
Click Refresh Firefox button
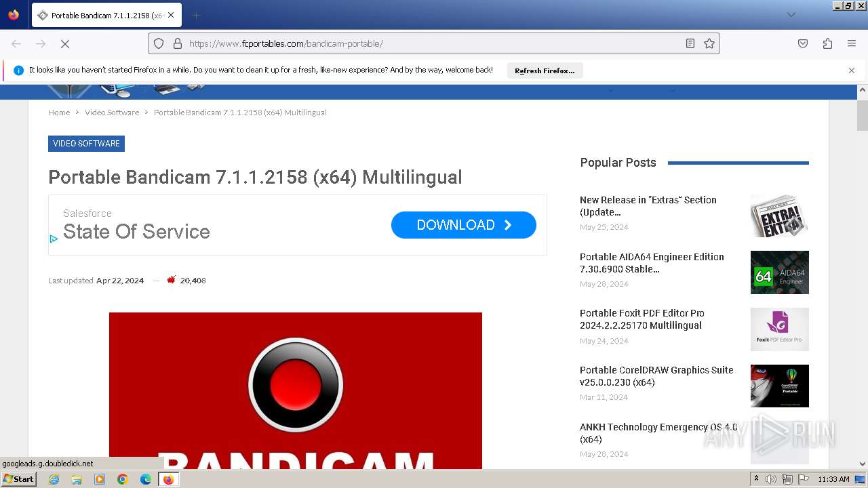coord(545,70)
